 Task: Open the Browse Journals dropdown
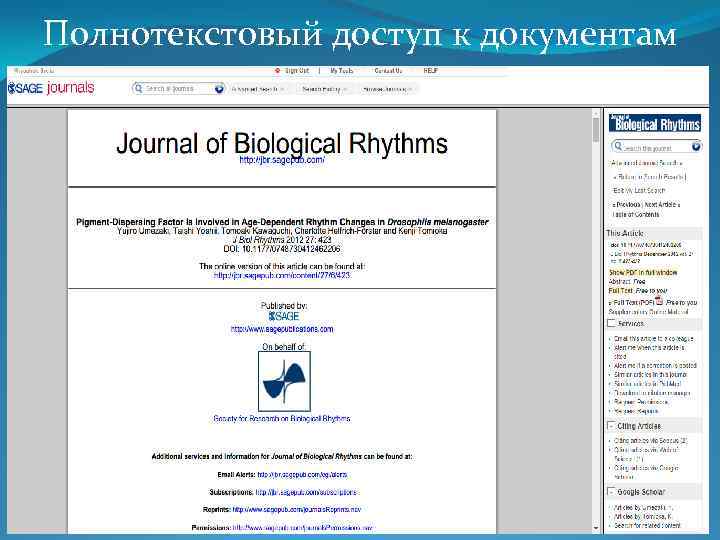coord(388,89)
